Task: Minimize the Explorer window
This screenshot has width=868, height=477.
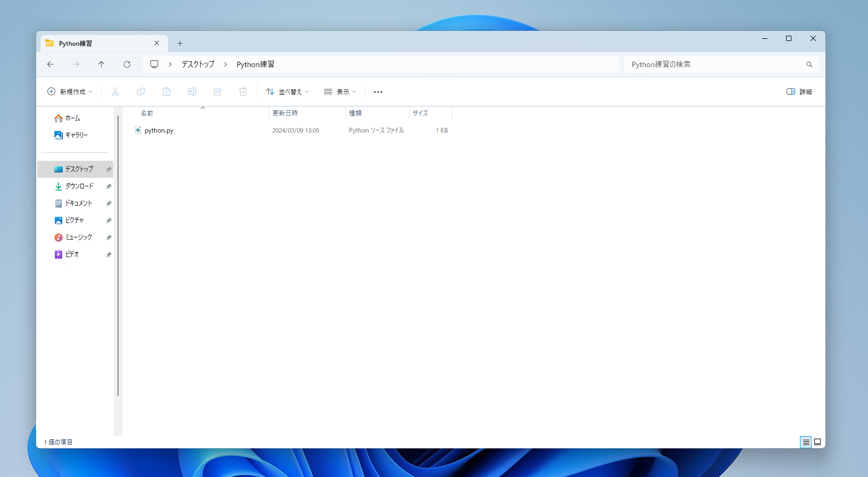Action: [764, 38]
